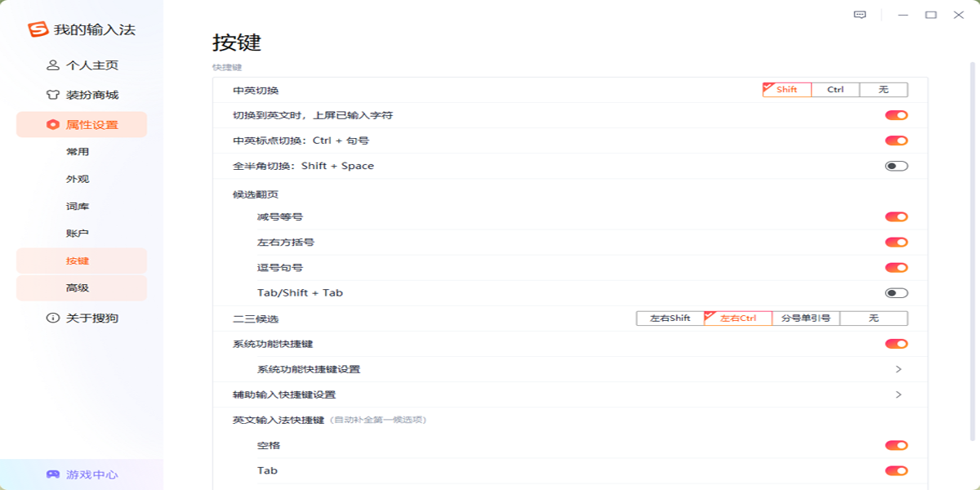The height and width of the screenshot is (490, 980).
Task: Select Ctrl for 中英切换
Action: pos(835,90)
